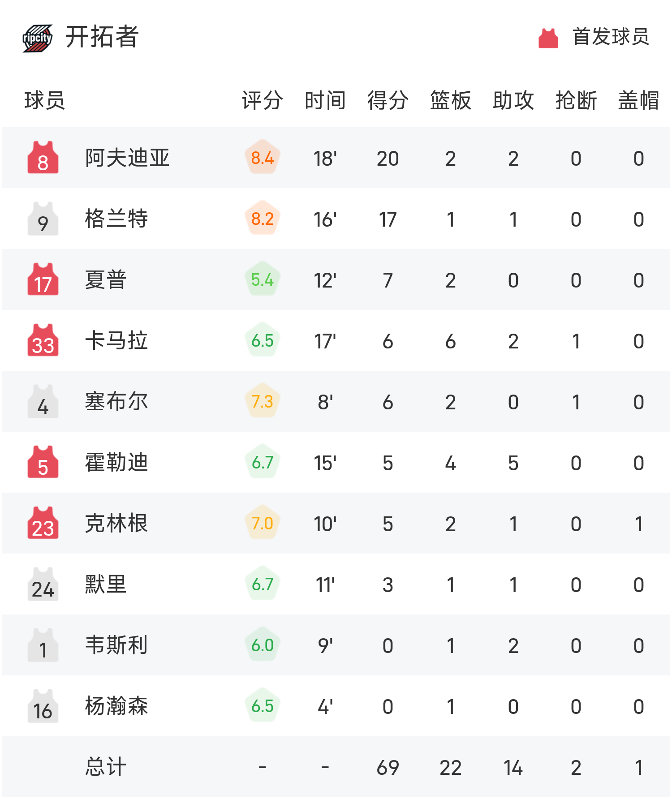This screenshot has width=672, height=799.
Task: Click the number 8 red jersey icon
Action: (43, 158)
